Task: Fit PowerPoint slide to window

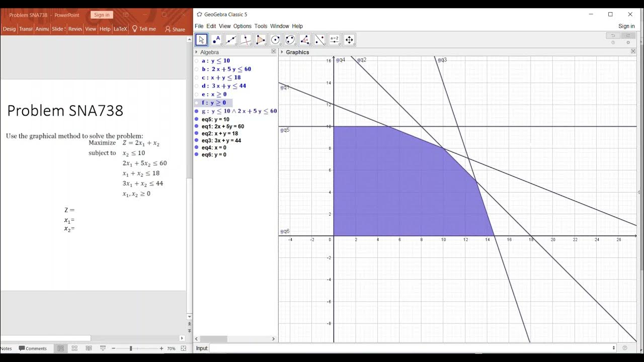Action: pyautogui.click(x=183, y=348)
